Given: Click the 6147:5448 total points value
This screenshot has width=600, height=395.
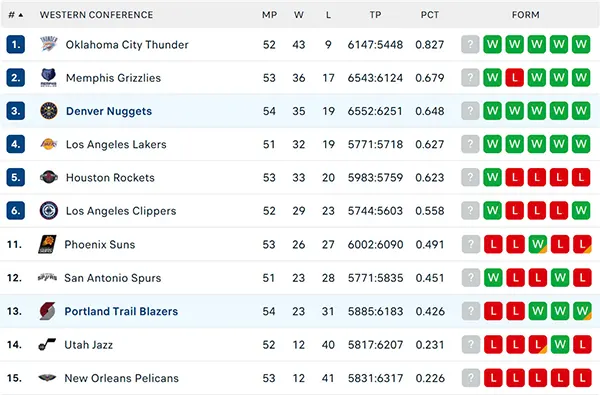Looking at the screenshot, I should tap(375, 45).
